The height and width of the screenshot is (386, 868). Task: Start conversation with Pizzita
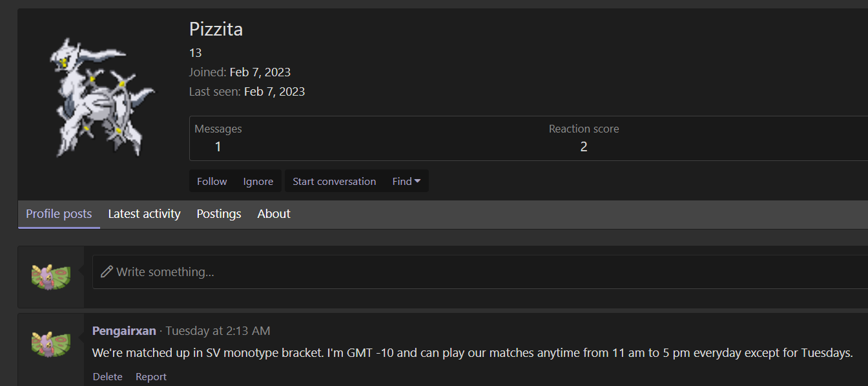coord(334,182)
